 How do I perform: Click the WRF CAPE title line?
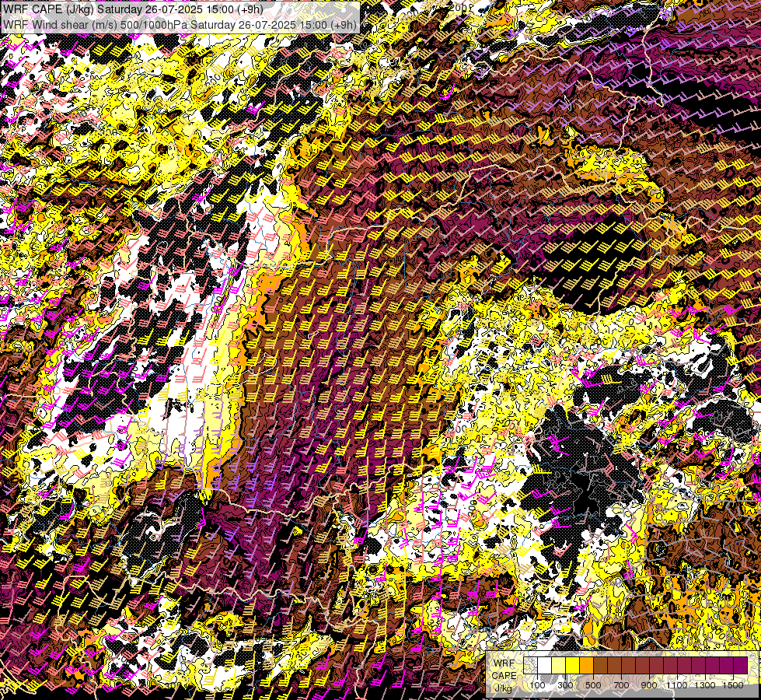tap(133, 9)
